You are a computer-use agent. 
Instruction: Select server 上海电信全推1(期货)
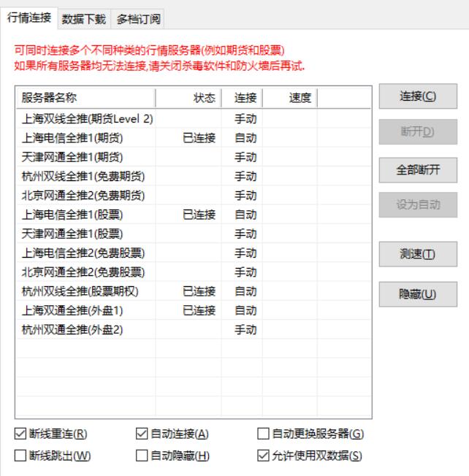72,138
